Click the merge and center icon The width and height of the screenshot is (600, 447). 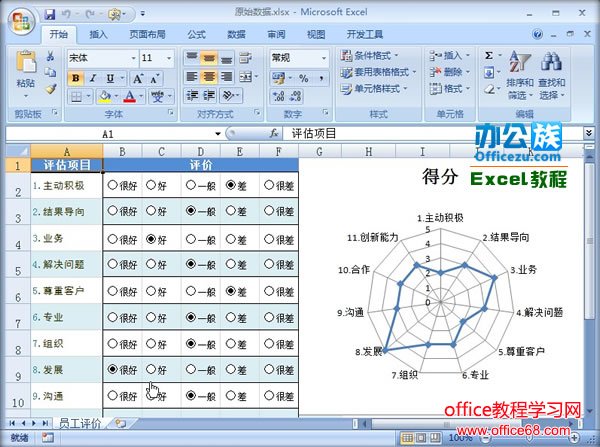tap(245, 77)
